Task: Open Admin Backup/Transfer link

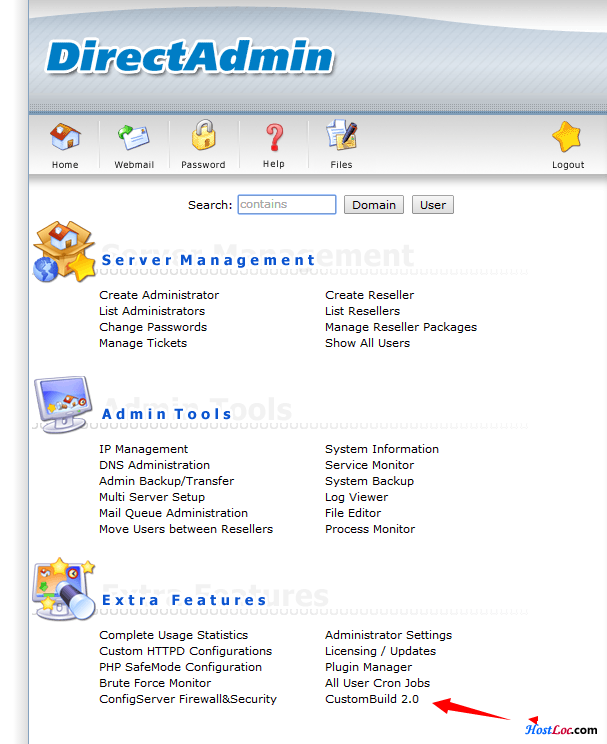Action: click(167, 481)
